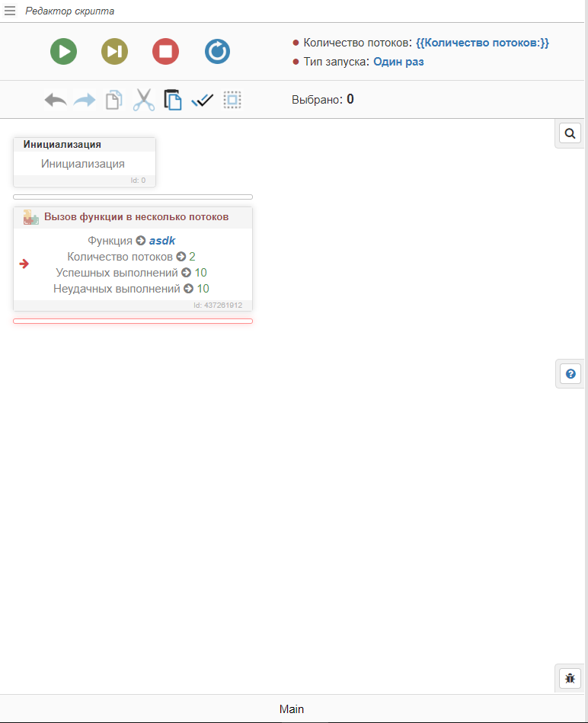This screenshot has height=723, width=588.
Task: Click the Вызов функции в несколько потоков title
Action: click(x=136, y=216)
